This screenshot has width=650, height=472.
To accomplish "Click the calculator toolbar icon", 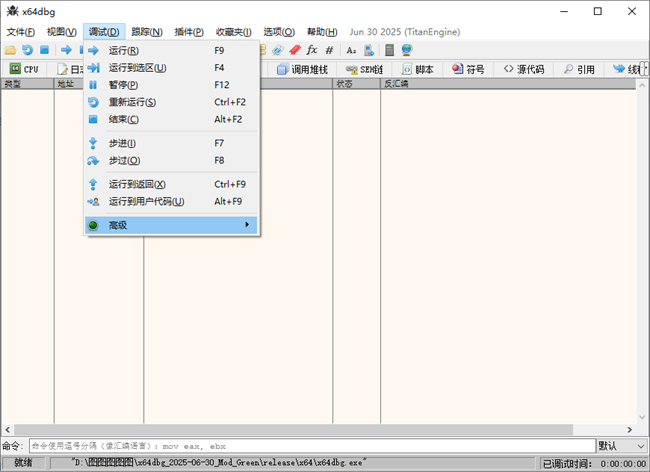I will 389,49.
